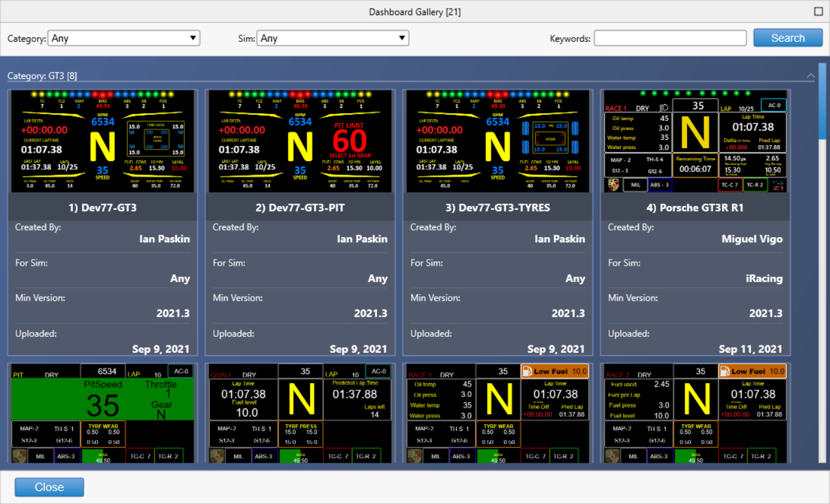Click '2021.3' on the Porsche GT3R R1 card
This screenshot has height=504, width=830.
pyautogui.click(x=766, y=314)
